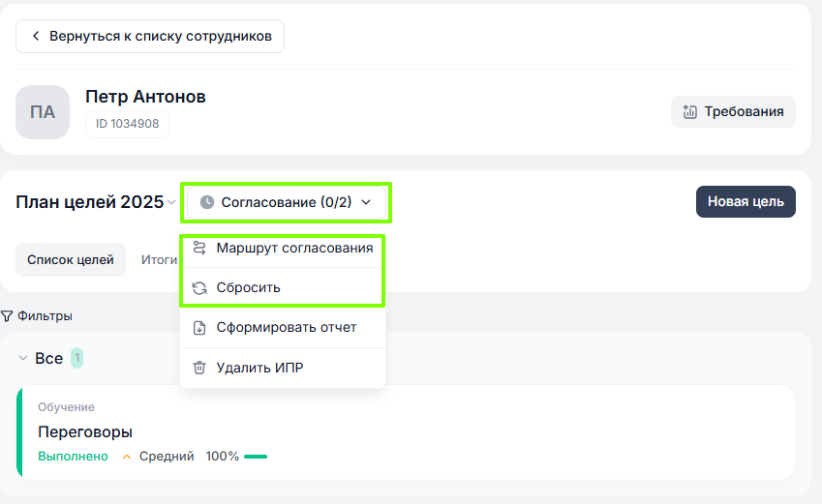Screen dimensions: 822x504
Task: Open the Согласование (0/2) dropdown
Action: tap(287, 202)
